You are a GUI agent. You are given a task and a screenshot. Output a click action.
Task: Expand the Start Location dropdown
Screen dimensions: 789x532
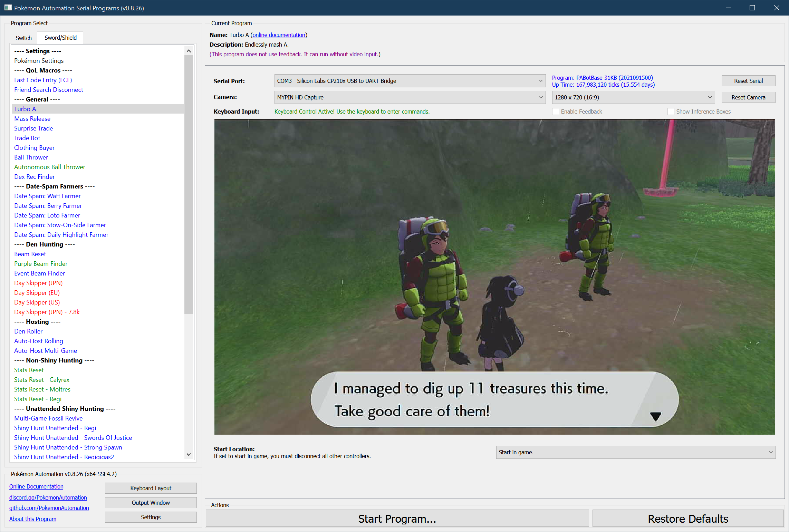pyautogui.click(x=635, y=452)
